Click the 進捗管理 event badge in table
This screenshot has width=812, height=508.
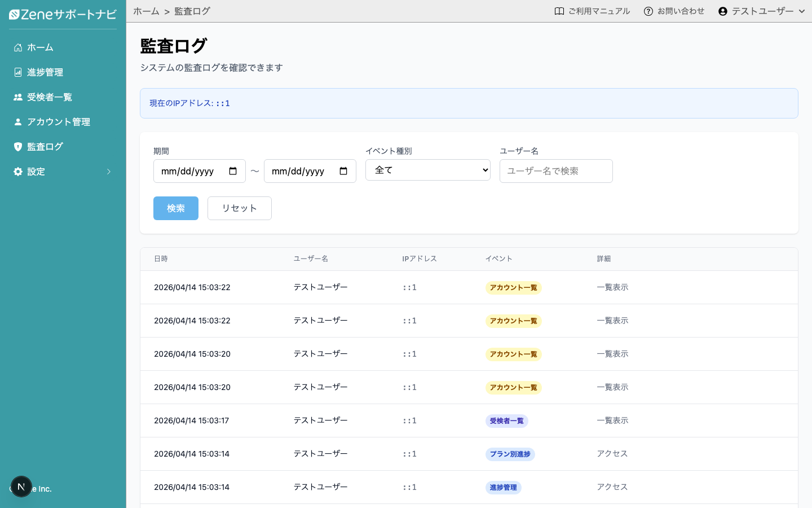coord(504,488)
